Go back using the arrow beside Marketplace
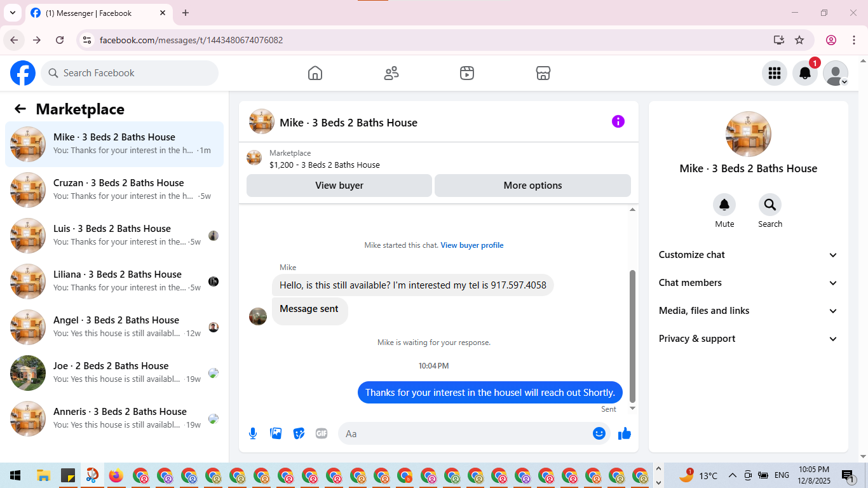 click(x=20, y=109)
